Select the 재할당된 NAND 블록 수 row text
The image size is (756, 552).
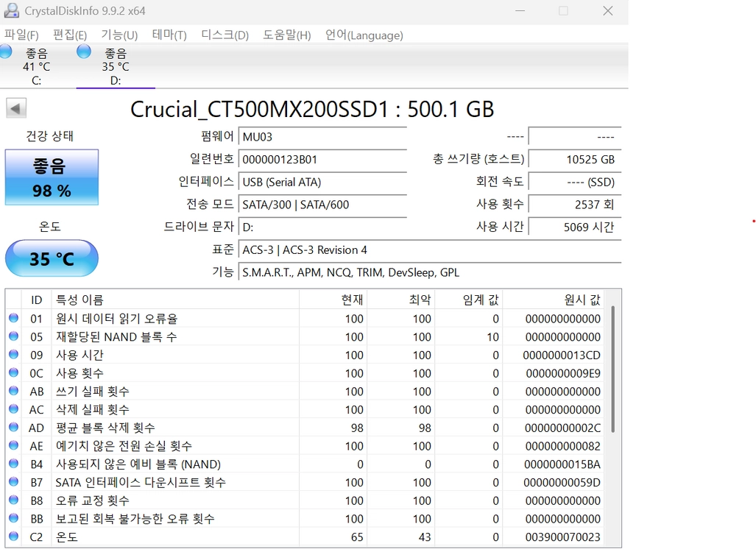coord(117,337)
